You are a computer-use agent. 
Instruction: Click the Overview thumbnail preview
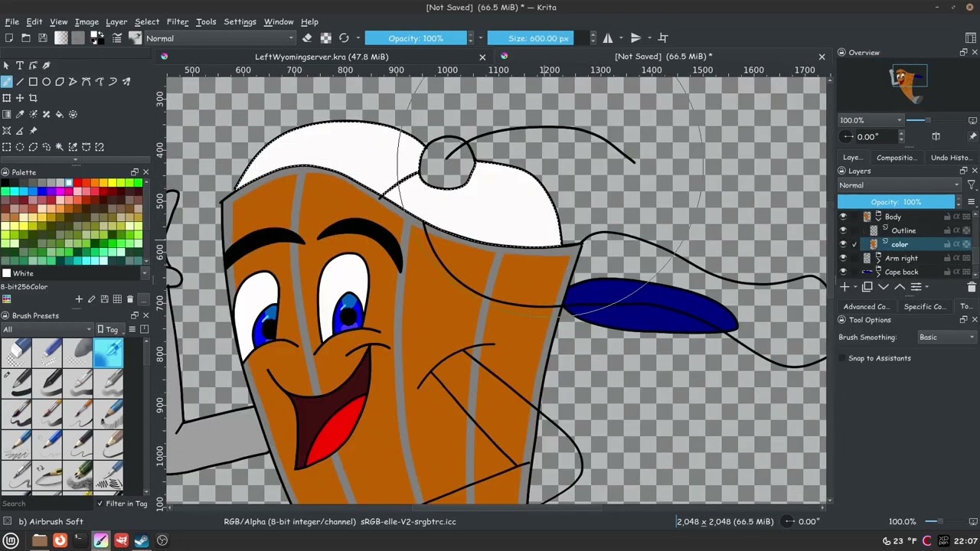(907, 83)
